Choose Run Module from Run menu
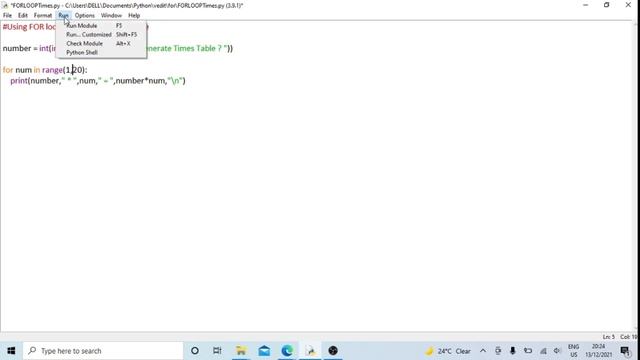 [101, 26]
